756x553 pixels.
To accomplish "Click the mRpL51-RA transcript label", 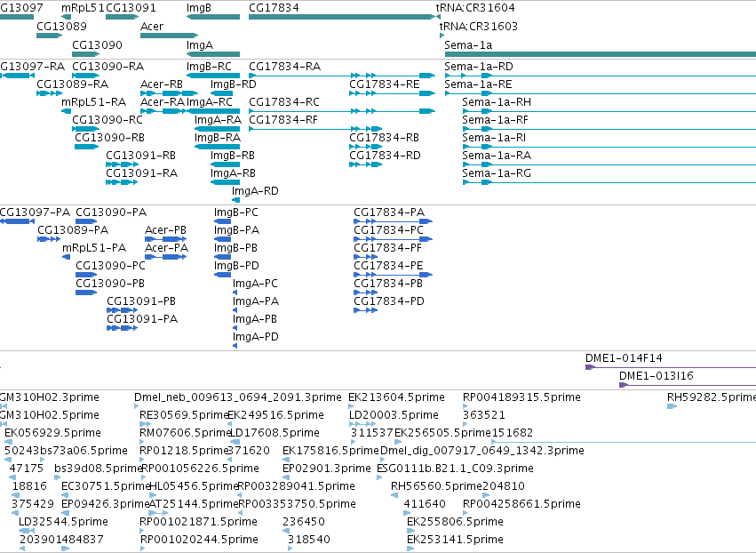I will (93, 102).
